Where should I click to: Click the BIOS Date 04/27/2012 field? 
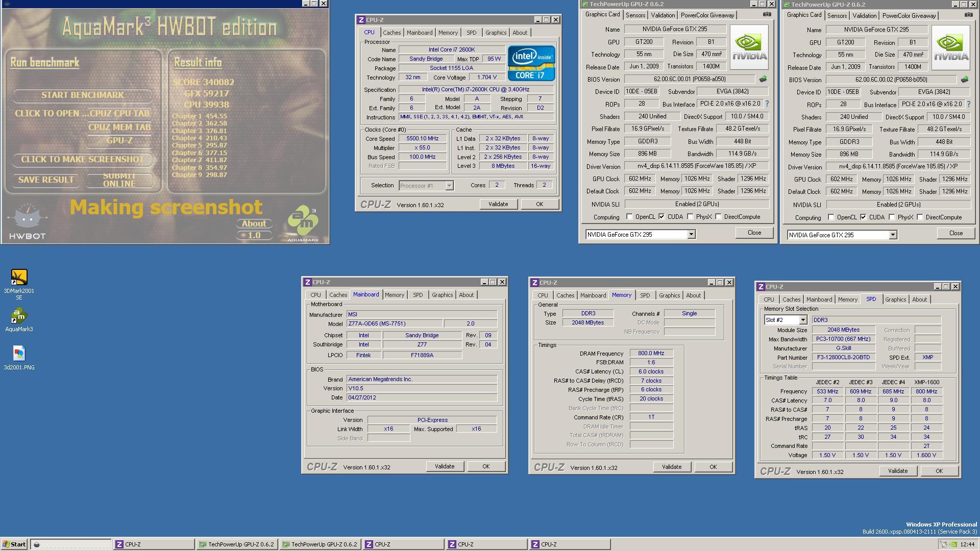pos(422,397)
